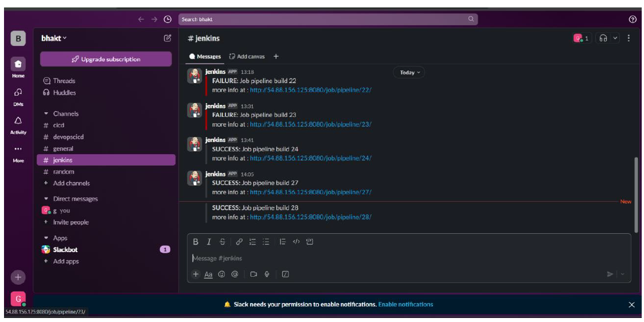Click the Search bhakt field
This screenshot has width=644, height=322.
point(328,19)
